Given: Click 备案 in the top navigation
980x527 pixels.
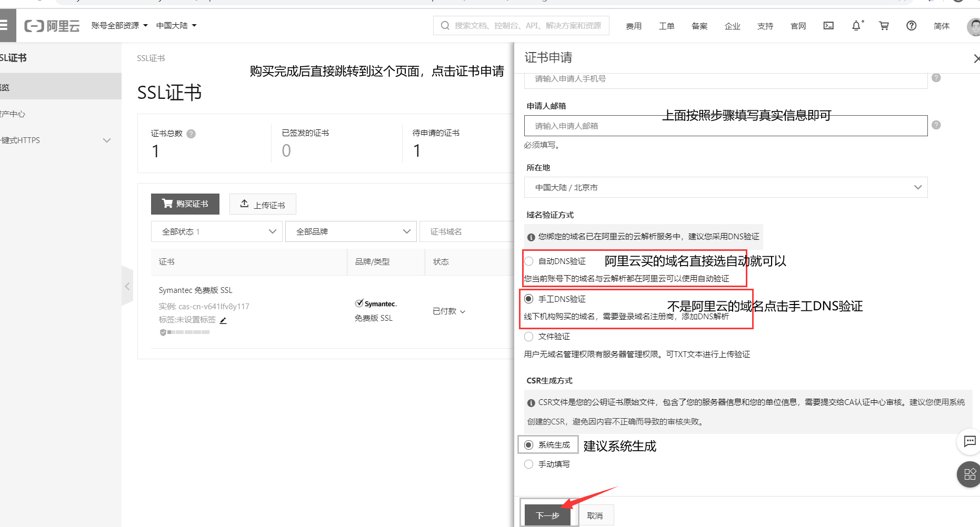Looking at the screenshot, I should pyautogui.click(x=699, y=26).
